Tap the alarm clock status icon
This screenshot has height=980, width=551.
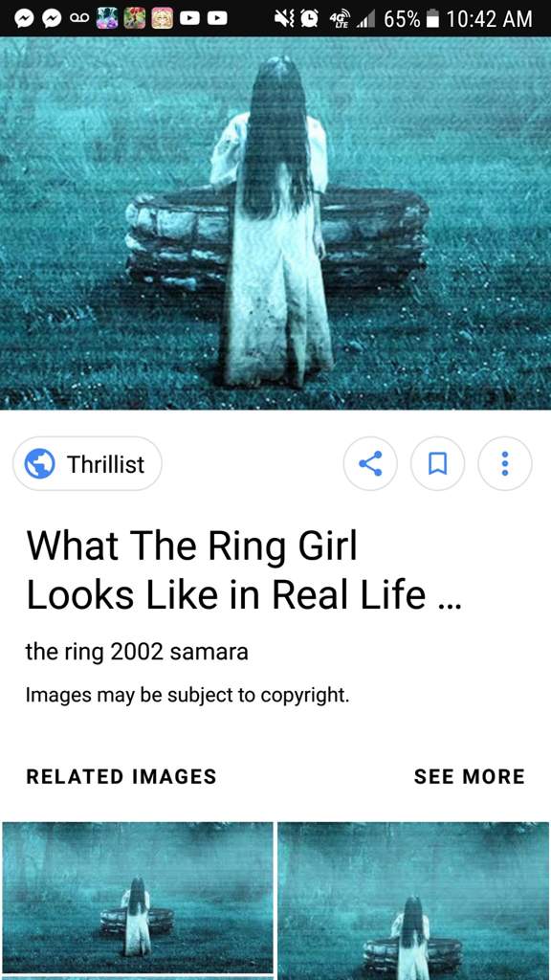(x=309, y=19)
